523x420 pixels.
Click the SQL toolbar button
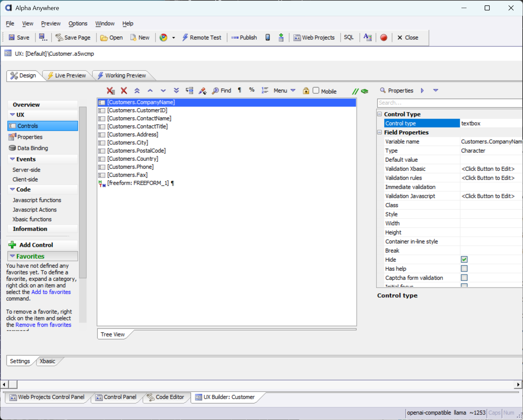pyautogui.click(x=349, y=37)
